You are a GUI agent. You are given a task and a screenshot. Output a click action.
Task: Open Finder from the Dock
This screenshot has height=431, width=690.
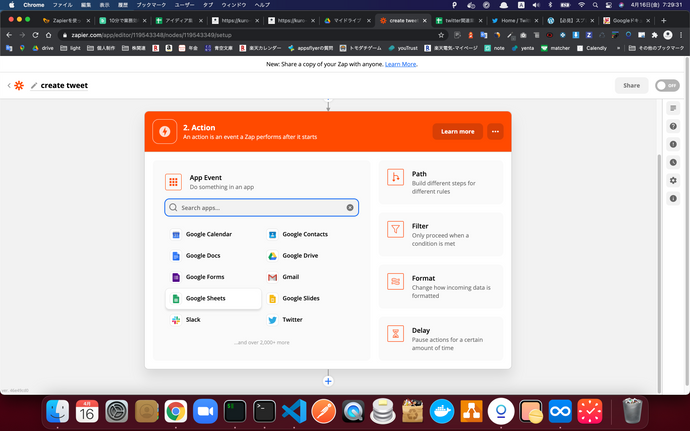(x=58, y=412)
